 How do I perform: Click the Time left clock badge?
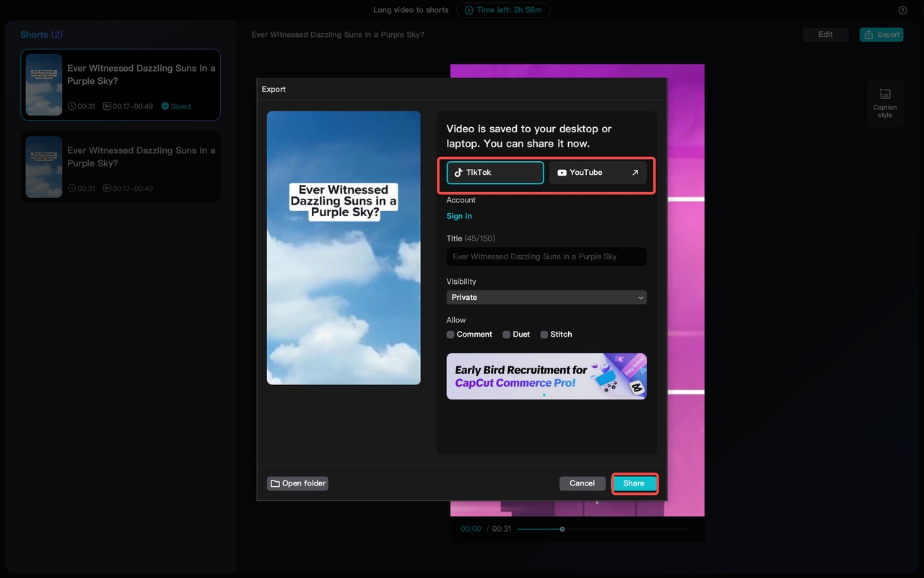click(503, 10)
